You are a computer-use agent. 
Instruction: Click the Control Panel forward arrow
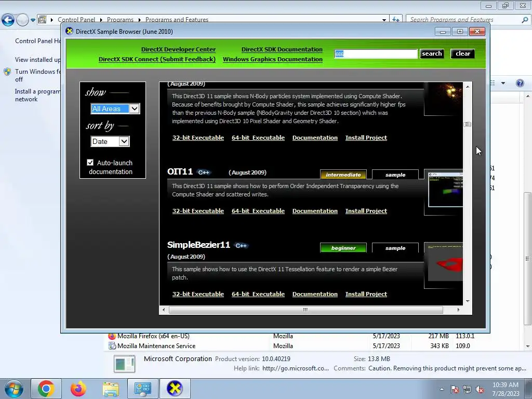[22, 20]
